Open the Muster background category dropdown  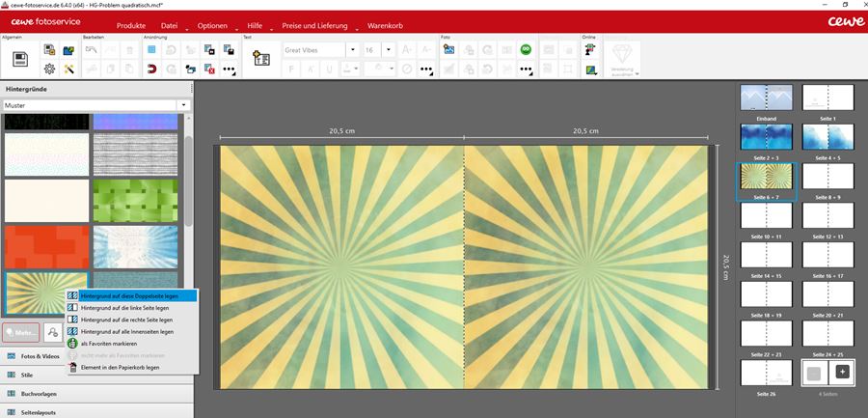[x=182, y=105]
